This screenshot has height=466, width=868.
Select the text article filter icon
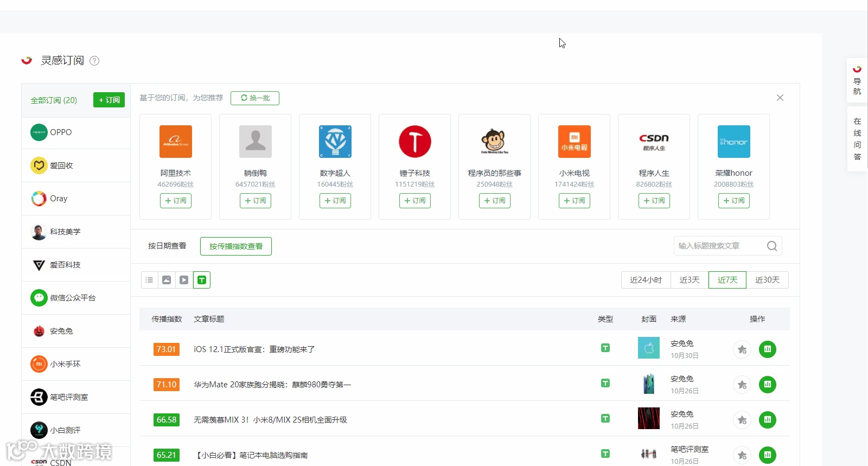pyautogui.click(x=202, y=280)
